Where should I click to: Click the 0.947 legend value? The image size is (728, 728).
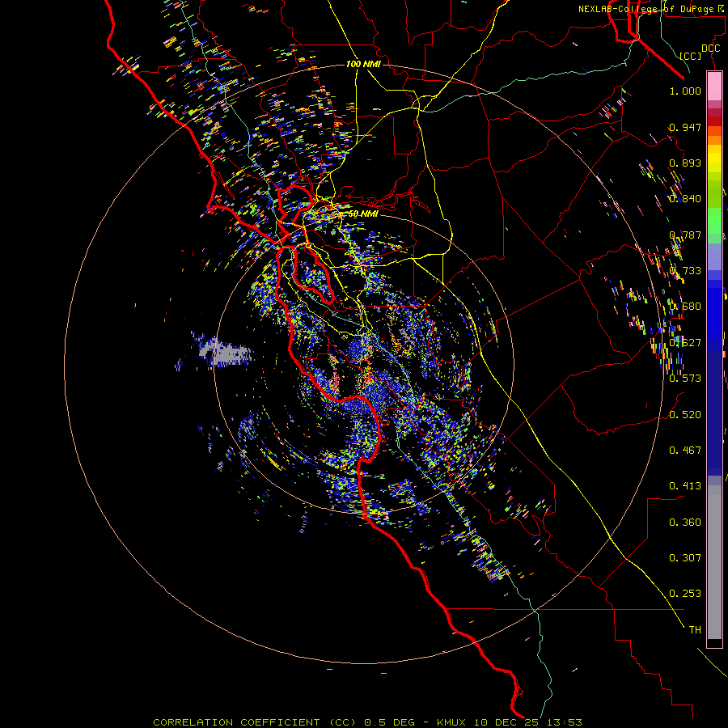(x=685, y=127)
